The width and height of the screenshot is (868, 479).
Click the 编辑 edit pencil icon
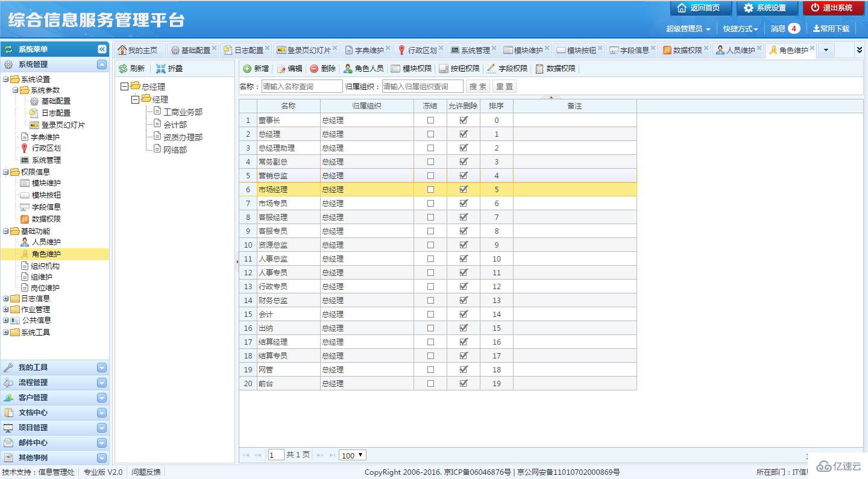click(281, 69)
